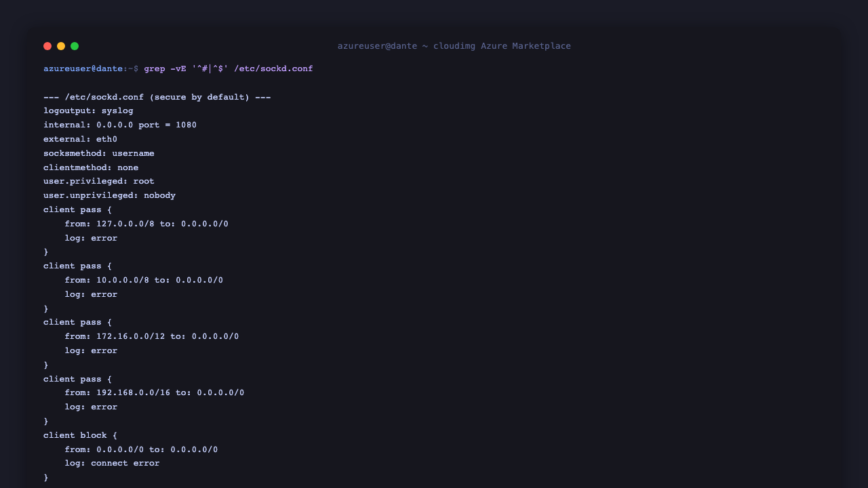This screenshot has width=868, height=488.
Task: Click 'client pass {' above the 192.168.0.0/16 rule
Action: (77, 379)
